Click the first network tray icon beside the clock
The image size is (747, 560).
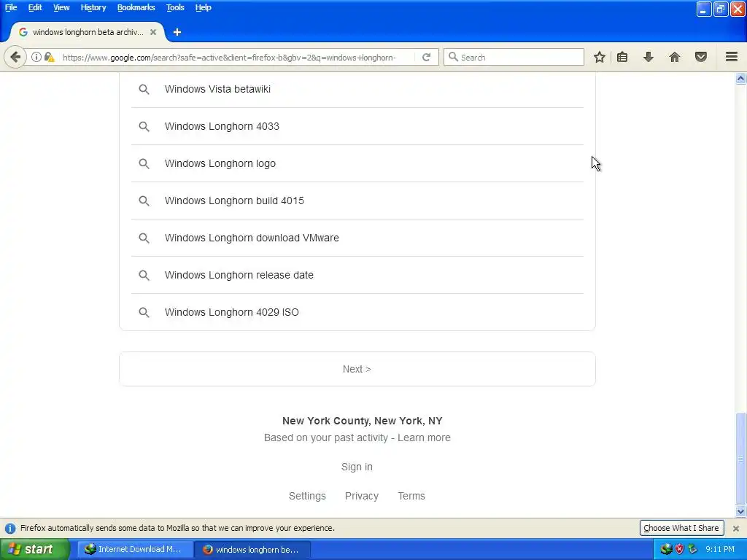[x=666, y=549]
